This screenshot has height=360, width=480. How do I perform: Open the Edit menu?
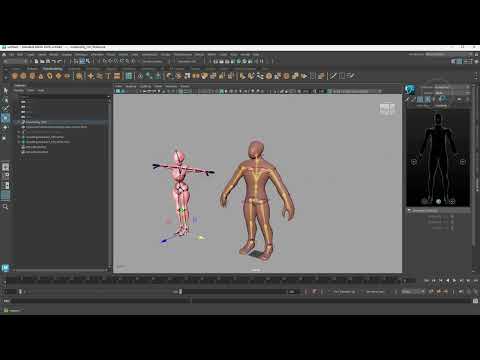[20, 54]
